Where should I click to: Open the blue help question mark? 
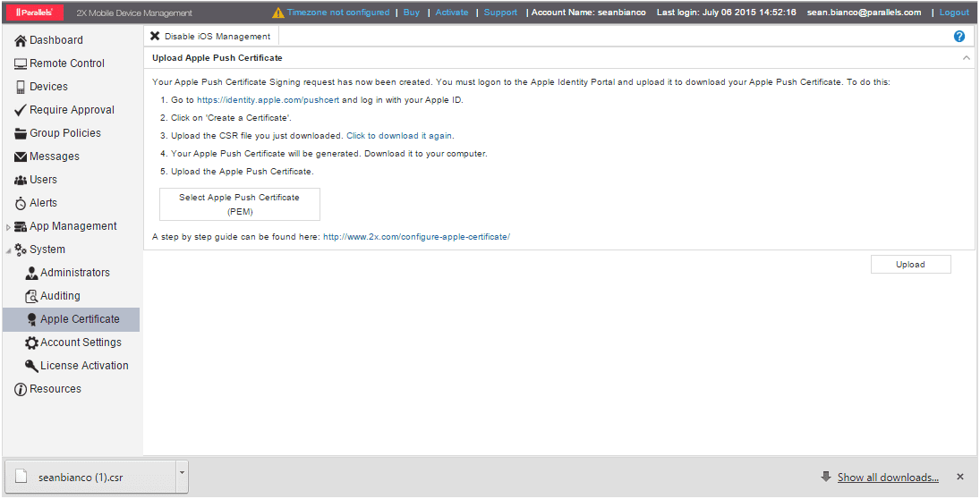click(x=959, y=37)
